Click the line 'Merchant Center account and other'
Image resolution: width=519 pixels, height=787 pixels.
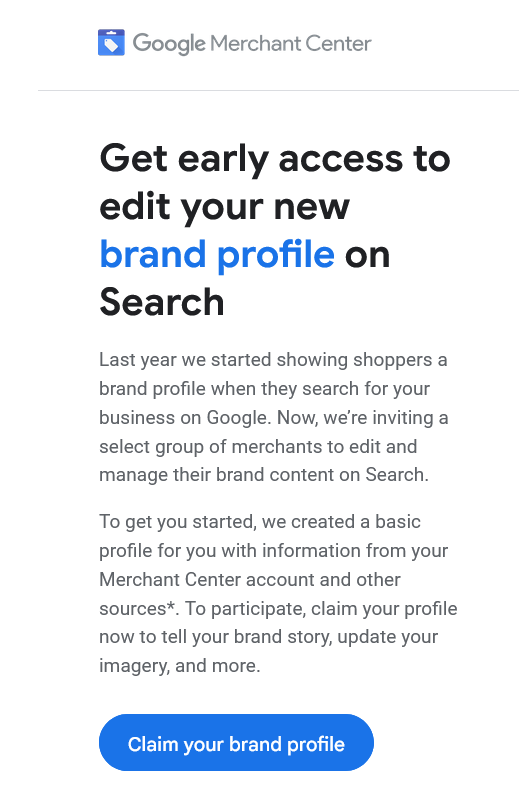(250, 580)
